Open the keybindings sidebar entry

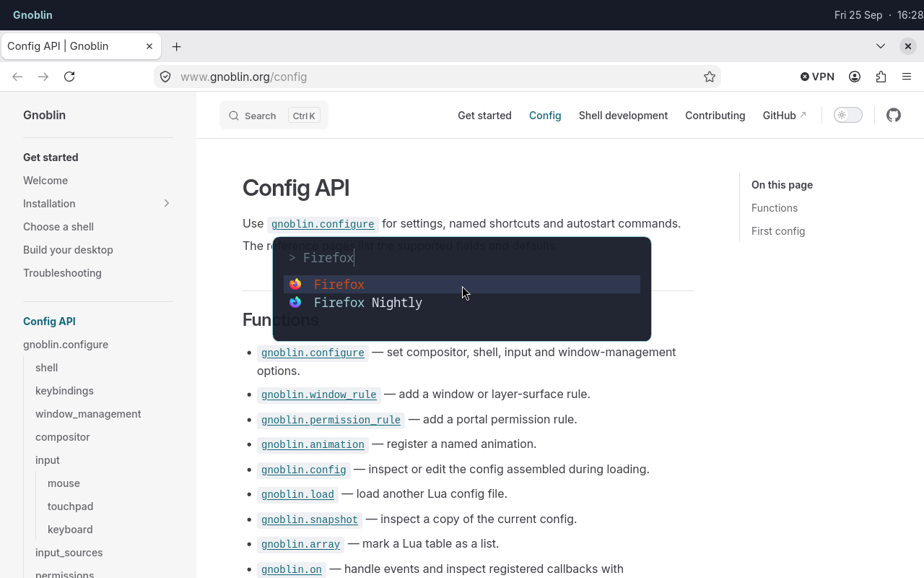pyautogui.click(x=64, y=391)
